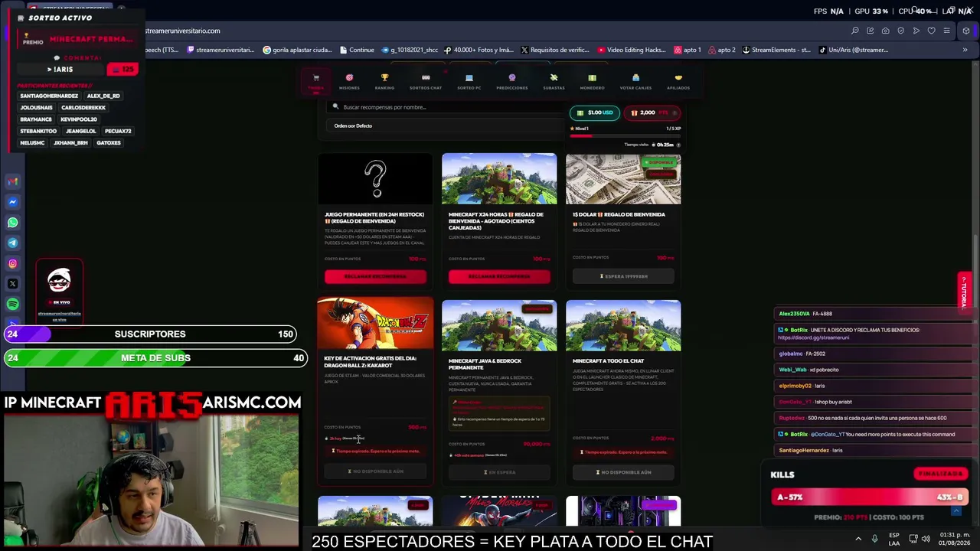The height and width of the screenshot is (551, 980).
Task: Open the question mark mystery game thumbnail
Action: coord(375,179)
